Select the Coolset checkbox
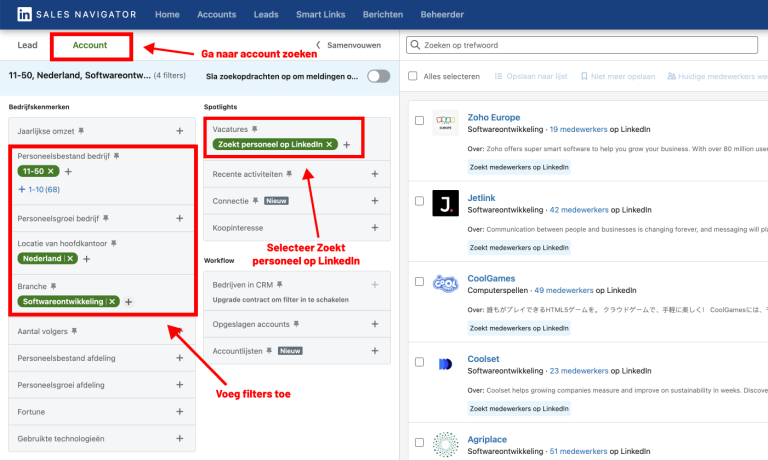 point(419,362)
